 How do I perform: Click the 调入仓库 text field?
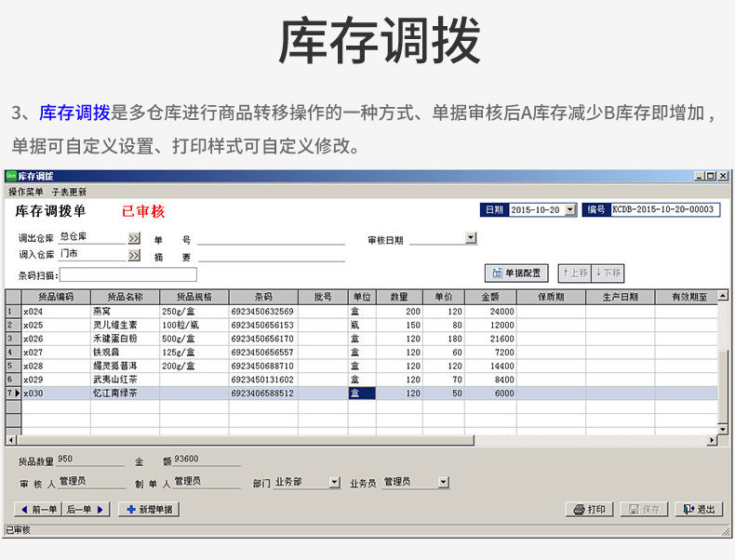92,255
